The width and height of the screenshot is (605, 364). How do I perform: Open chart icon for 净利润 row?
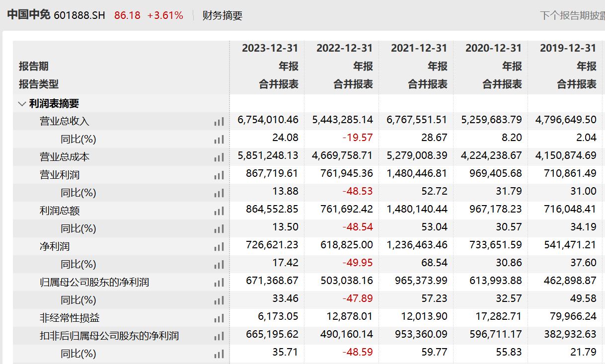click(x=219, y=247)
